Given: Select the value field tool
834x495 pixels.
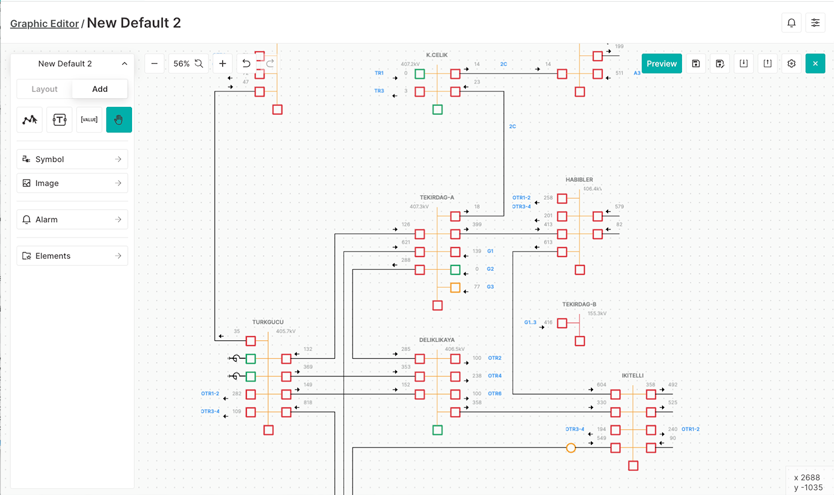Looking at the screenshot, I should click(89, 120).
